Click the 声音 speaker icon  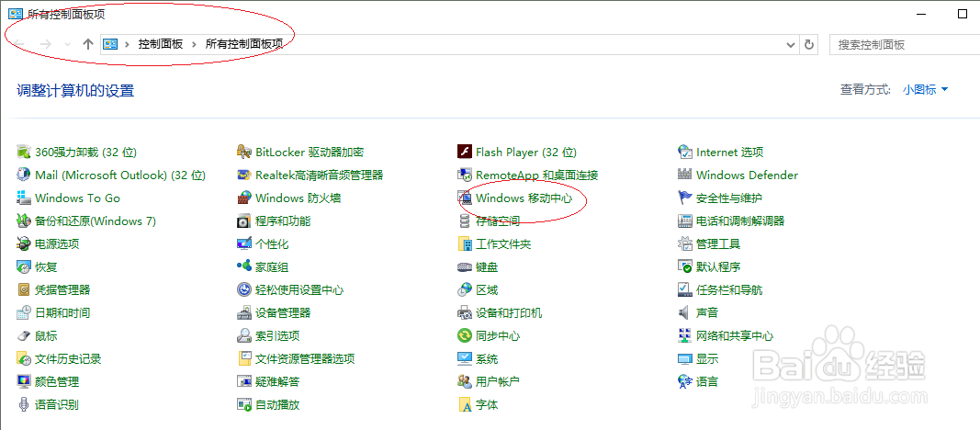point(685,312)
